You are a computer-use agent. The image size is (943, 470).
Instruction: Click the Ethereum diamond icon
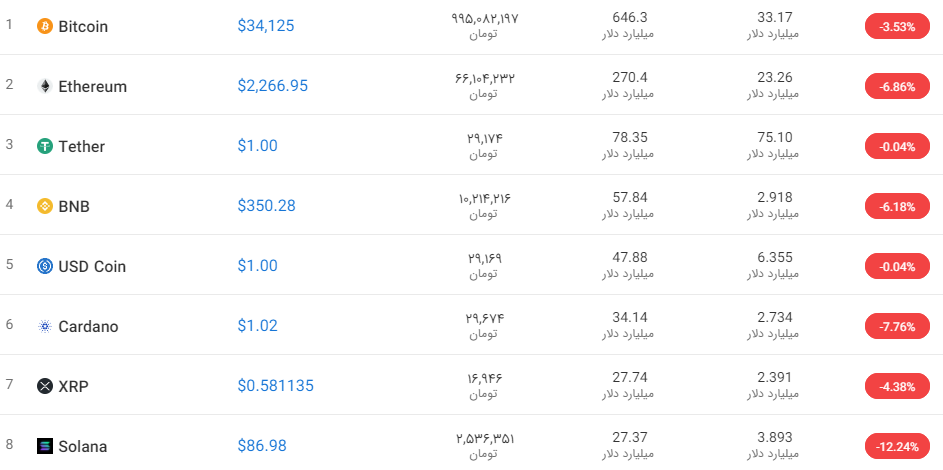click(x=45, y=87)
